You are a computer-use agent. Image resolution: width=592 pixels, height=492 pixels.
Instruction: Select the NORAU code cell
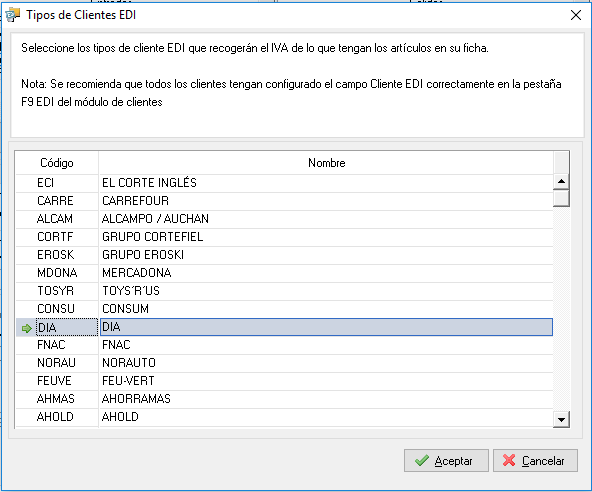[66, 363]
